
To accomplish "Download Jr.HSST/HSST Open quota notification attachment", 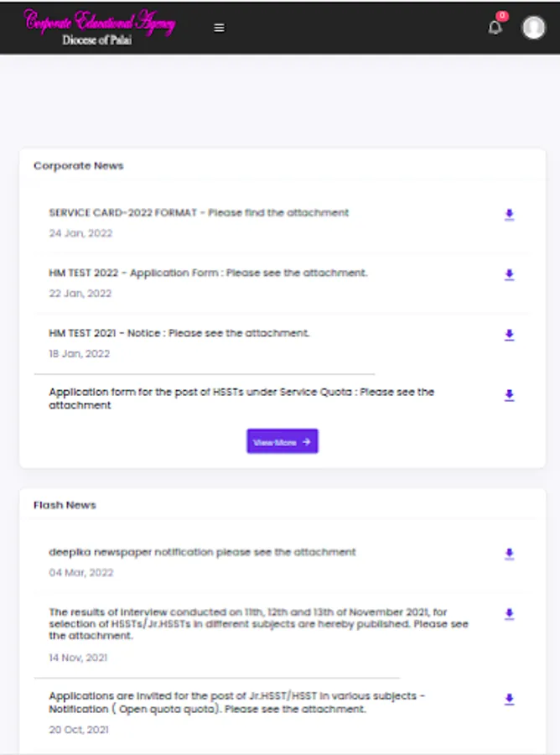I will coord(509,700).
